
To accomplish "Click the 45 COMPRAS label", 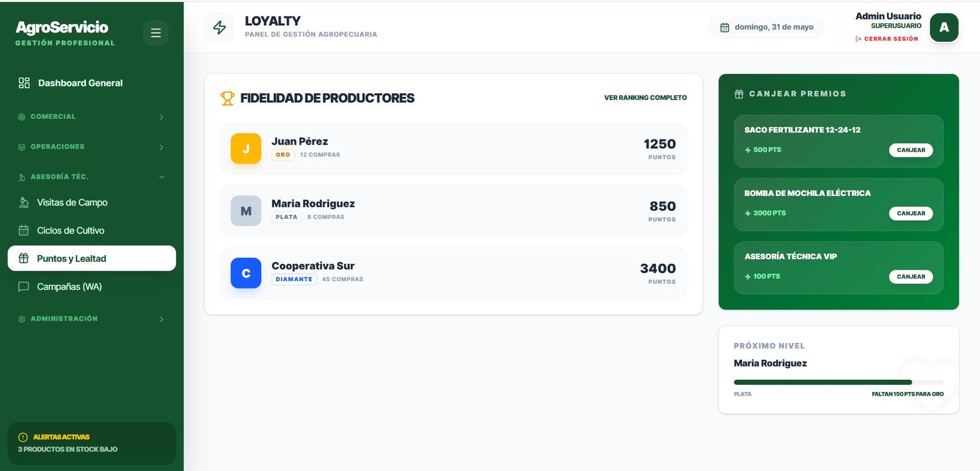I will coord(342,279).
